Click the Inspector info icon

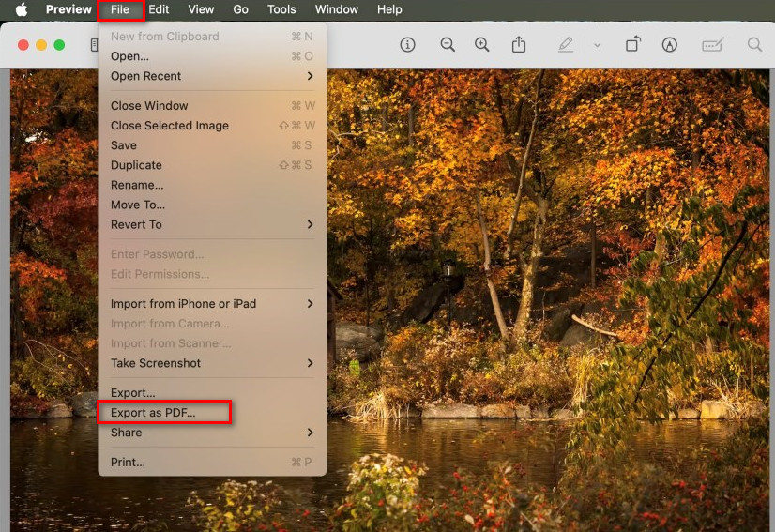coord(407,45)
